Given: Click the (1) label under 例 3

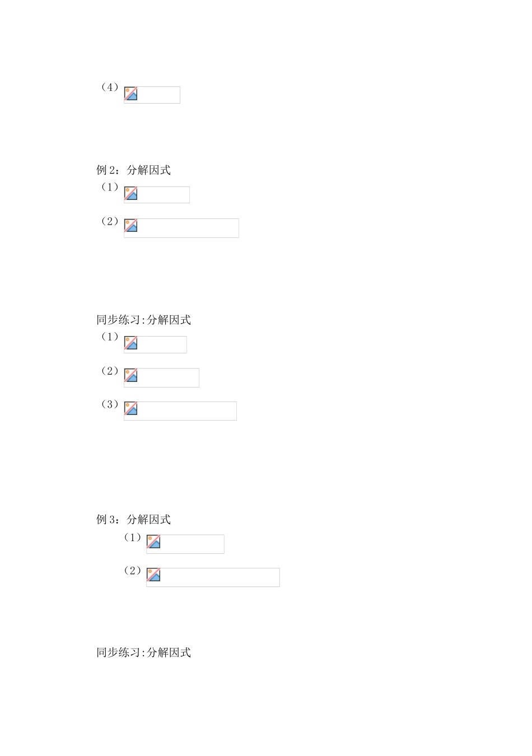Looking at the screenshot, I should point(132,538).
